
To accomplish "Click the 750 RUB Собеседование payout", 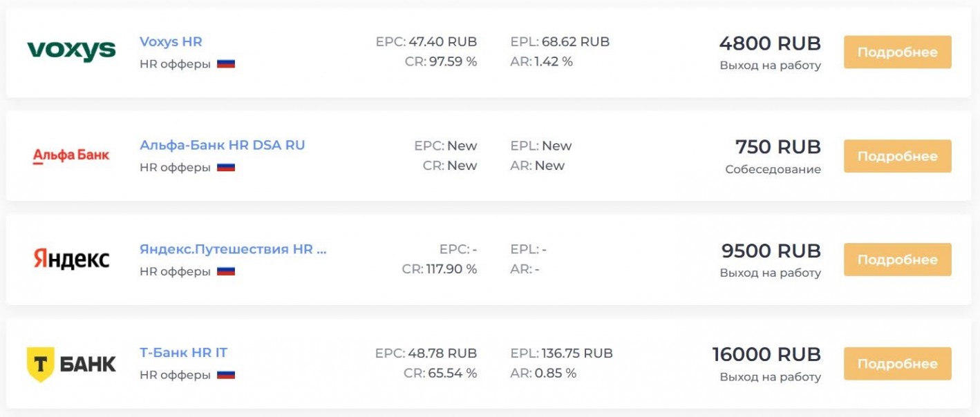I will click(773, 157).
